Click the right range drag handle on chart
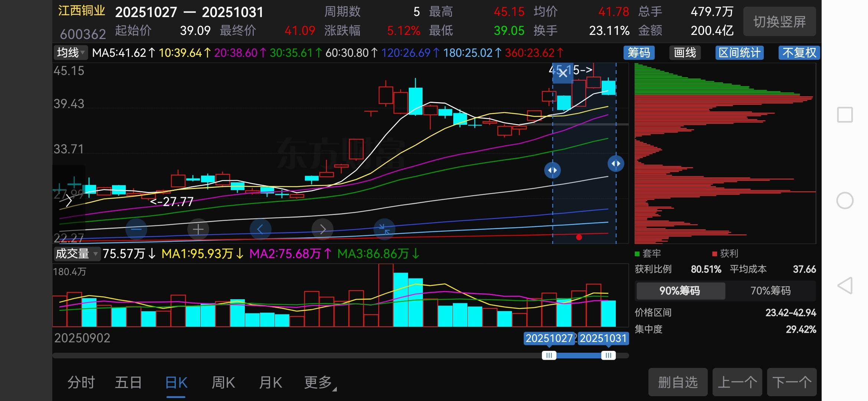 click(616, 164)
